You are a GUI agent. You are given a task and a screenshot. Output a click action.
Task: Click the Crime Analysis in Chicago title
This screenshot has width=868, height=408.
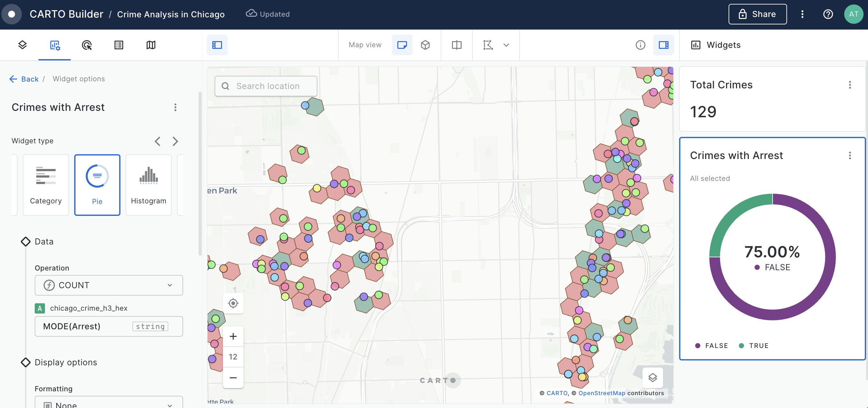[x=171, y=14]
